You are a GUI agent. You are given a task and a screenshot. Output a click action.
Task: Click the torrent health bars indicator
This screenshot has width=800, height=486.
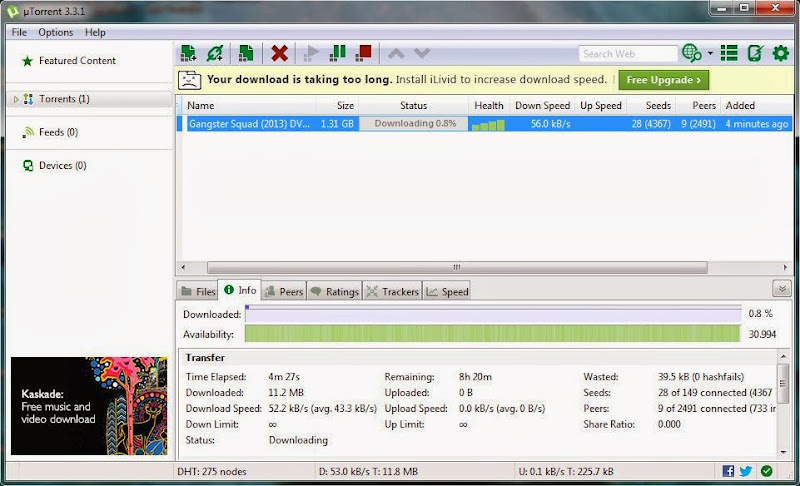pyautogui.click(x=488, y=124)
